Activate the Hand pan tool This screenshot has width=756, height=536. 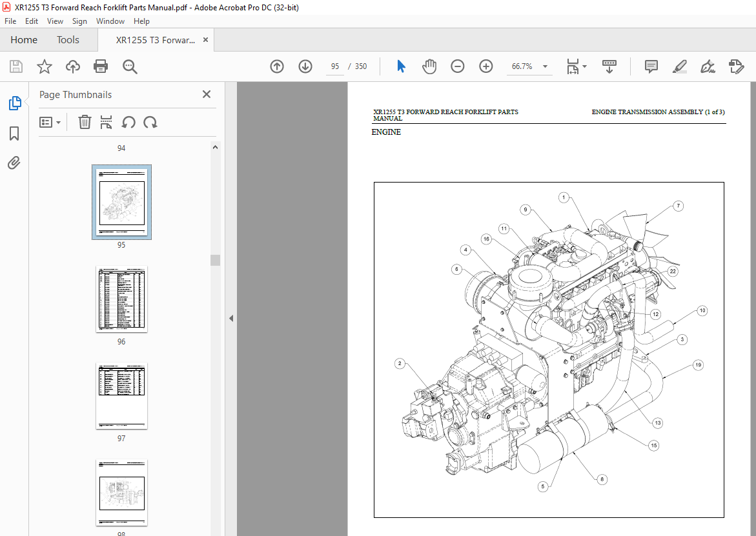[429, 66]
